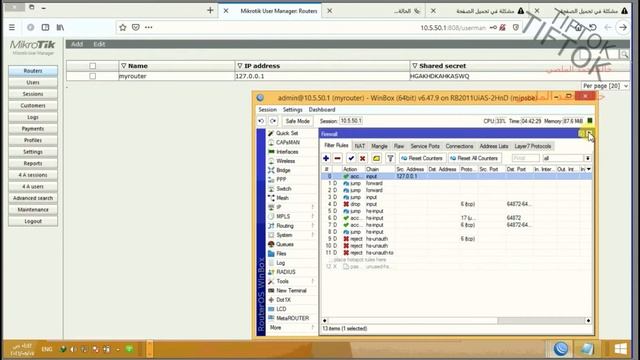Enable selected rule with checkmark icon
640x360 pixels.
tap(351, 158)
